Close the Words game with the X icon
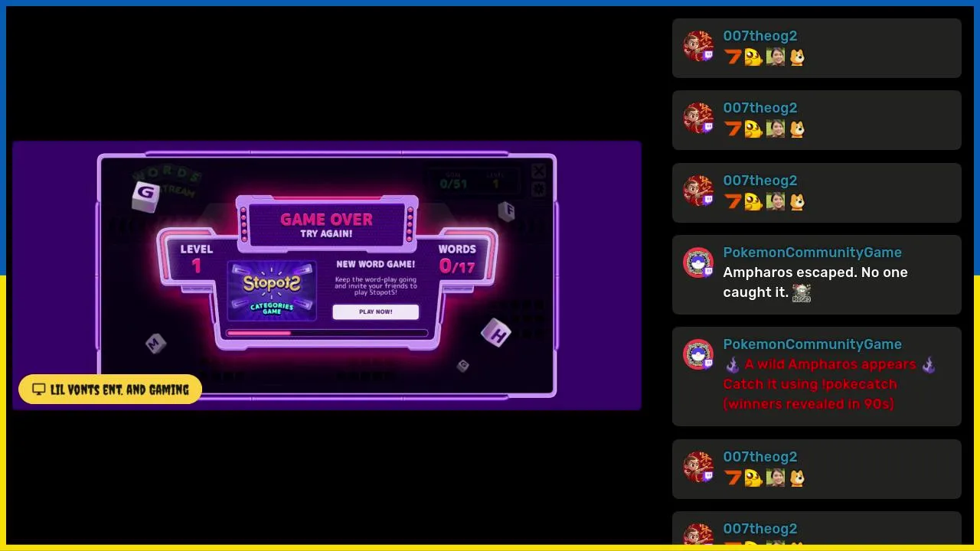The image size is (980, 551). [x=538, y=171]
